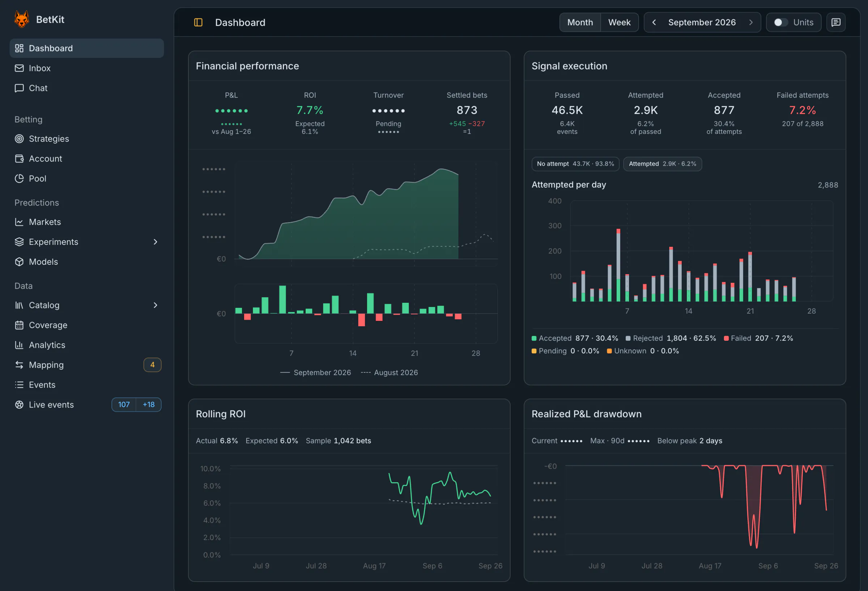Expand the Experiments submenu chevron

coord(156,242)
